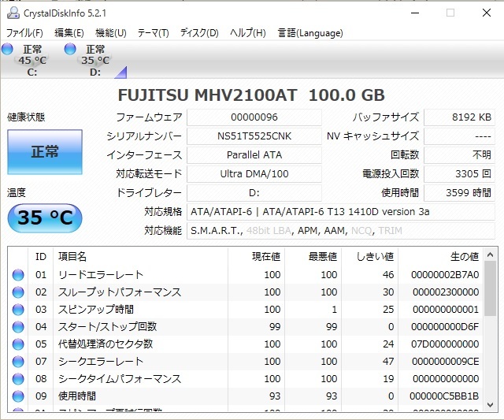Click the 温度 label

pos(17,193)
